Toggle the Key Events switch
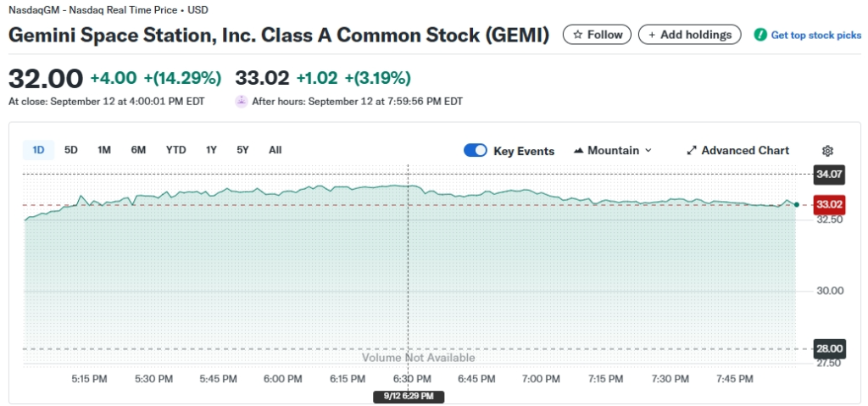Viewport: 868px width, 406px height. [x=476, y=151]
